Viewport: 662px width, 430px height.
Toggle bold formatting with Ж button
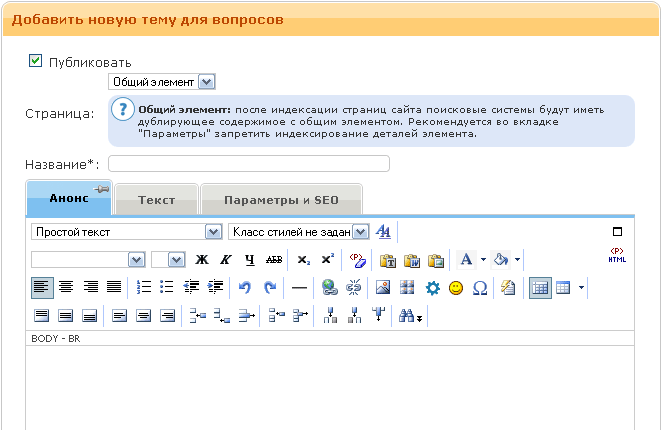(x=202, y=260)
